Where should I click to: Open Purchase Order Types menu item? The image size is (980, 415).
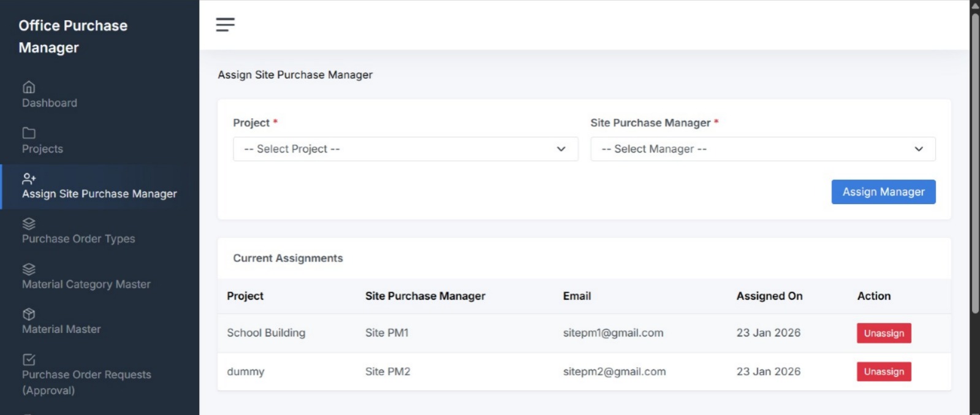click(78, 239)
